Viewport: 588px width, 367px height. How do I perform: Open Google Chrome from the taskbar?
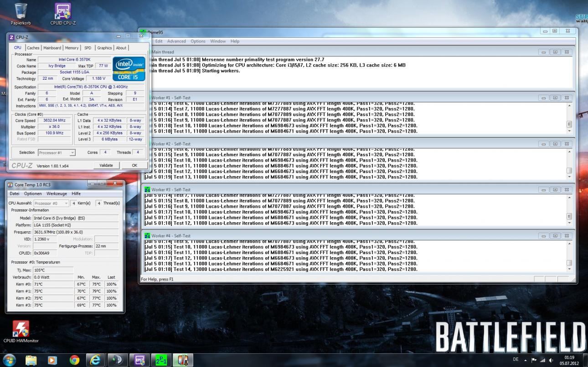click(74, 360)
